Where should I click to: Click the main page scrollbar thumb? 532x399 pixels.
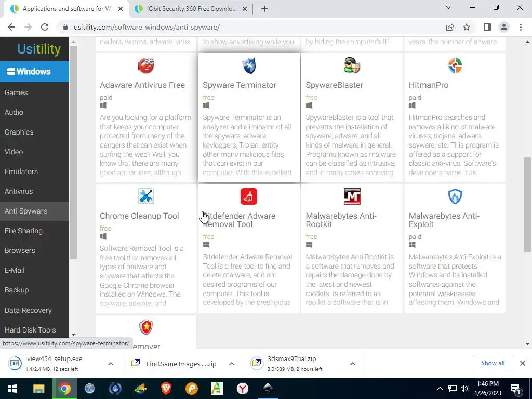[x=527, y=205]
